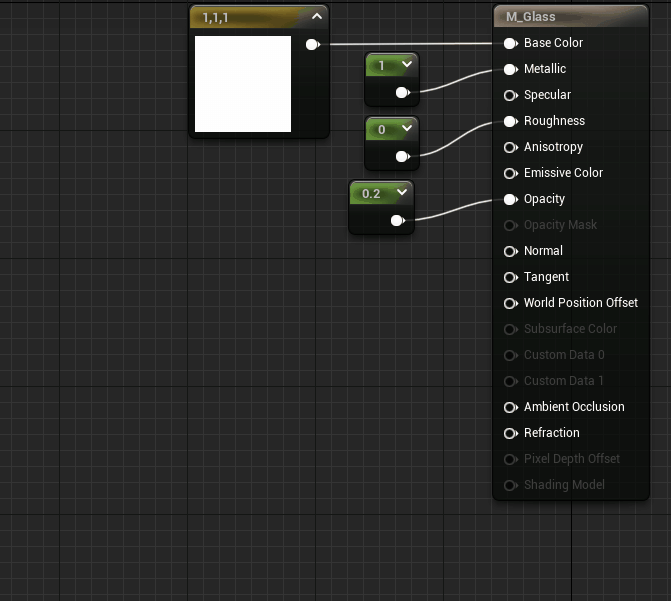Select the constant 0 node header
This screenshot has width=671, height=601.
point(392,129)
